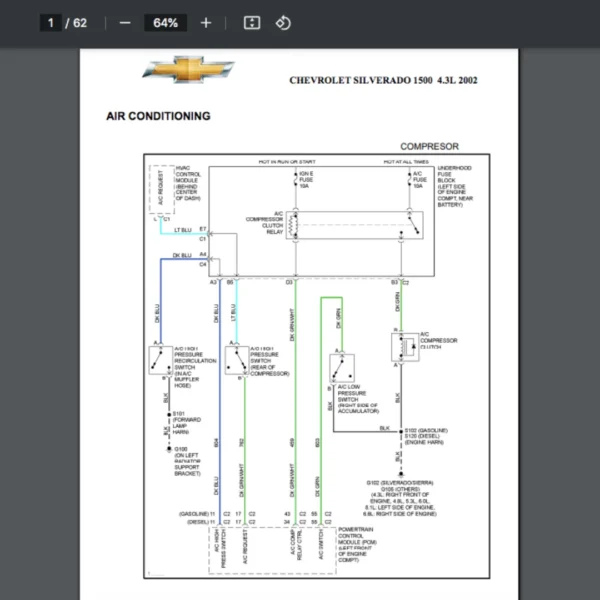Viewport: 600px width, 600px height.
Task: Click the 64% zoom level field
Action: [165, 23]
